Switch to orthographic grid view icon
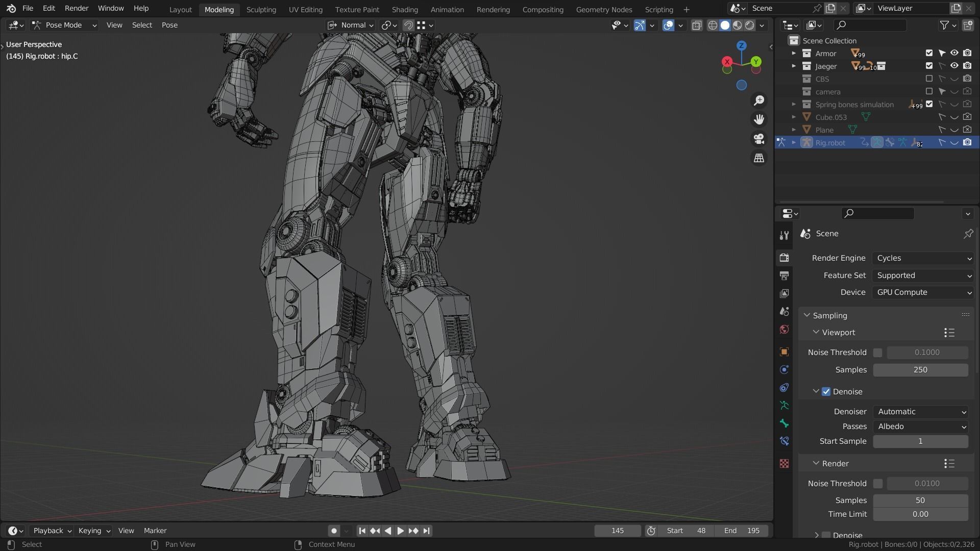Image resolution: width=980 pixels, height=551 pixels. pos(759,158)
